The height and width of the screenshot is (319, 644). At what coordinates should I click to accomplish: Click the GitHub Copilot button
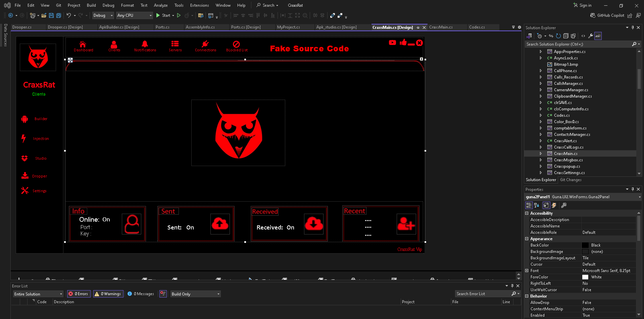point(607,15)
